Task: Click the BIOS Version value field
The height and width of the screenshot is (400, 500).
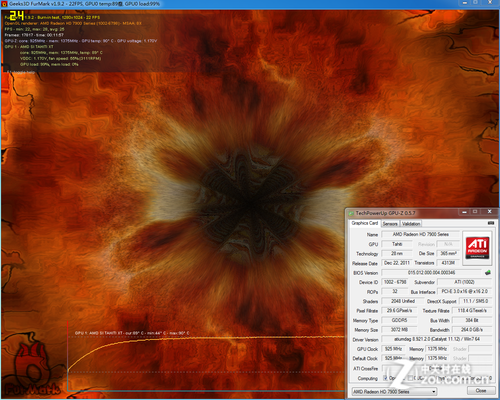Action: point(431,273)
